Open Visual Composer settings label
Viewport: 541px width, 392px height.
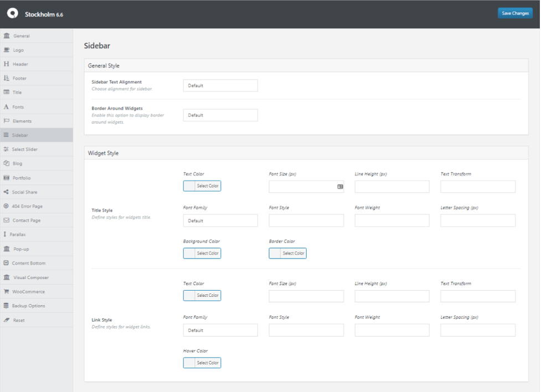(x=31, y=277)
